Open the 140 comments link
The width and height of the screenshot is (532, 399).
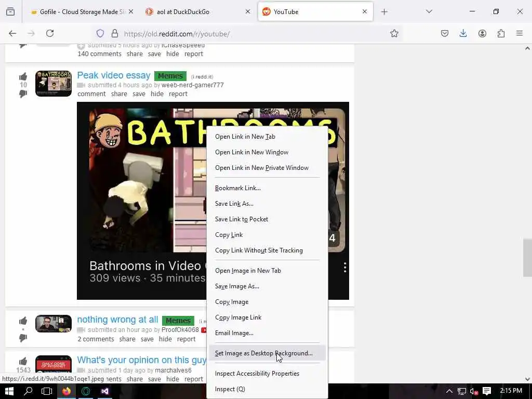[x=99, y=54]
